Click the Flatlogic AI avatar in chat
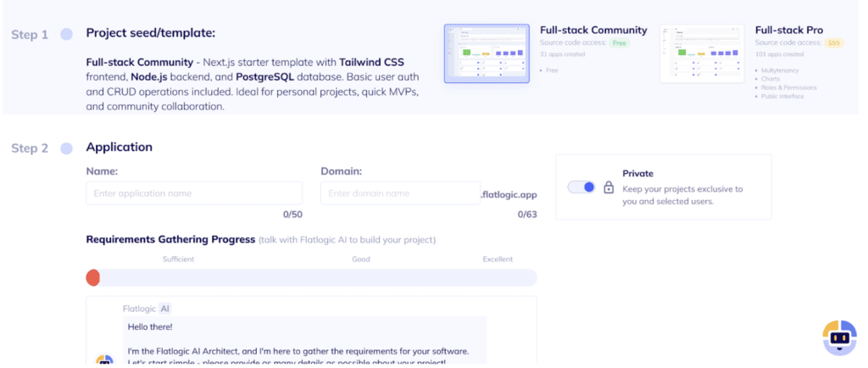Image resolution: width=868 pixels, height=368 pixels. (x=104, y=360)
